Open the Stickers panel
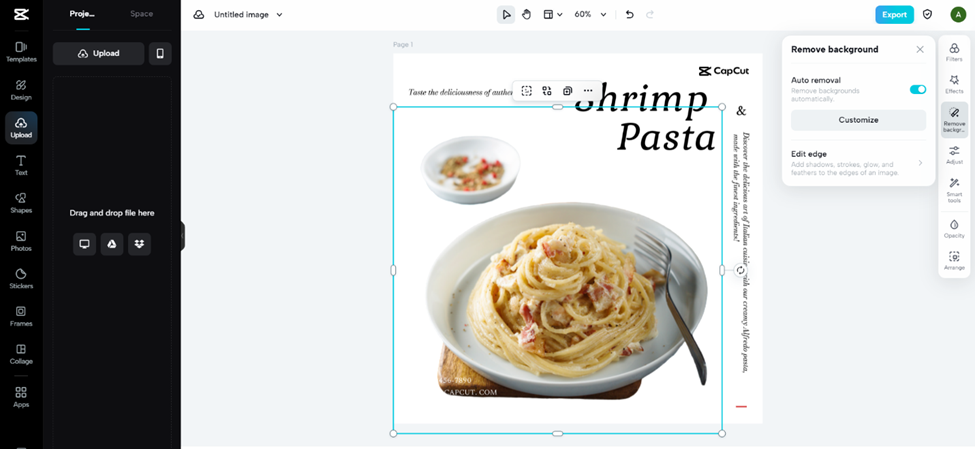The image size is (975, 449). pyautogui.click(x=21, y=279)
